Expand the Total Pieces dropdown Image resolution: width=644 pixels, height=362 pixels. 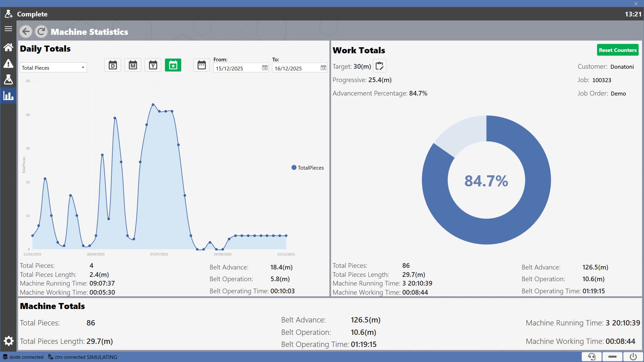point(53,68)
